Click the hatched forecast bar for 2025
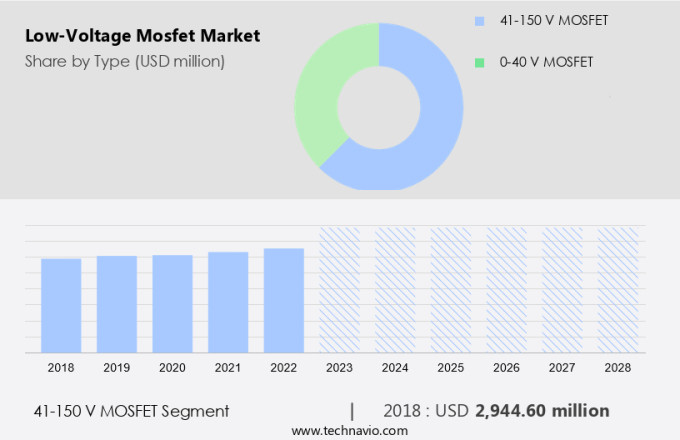The height and width of the screenshot is (440, 680). click(x=451, y=290)
